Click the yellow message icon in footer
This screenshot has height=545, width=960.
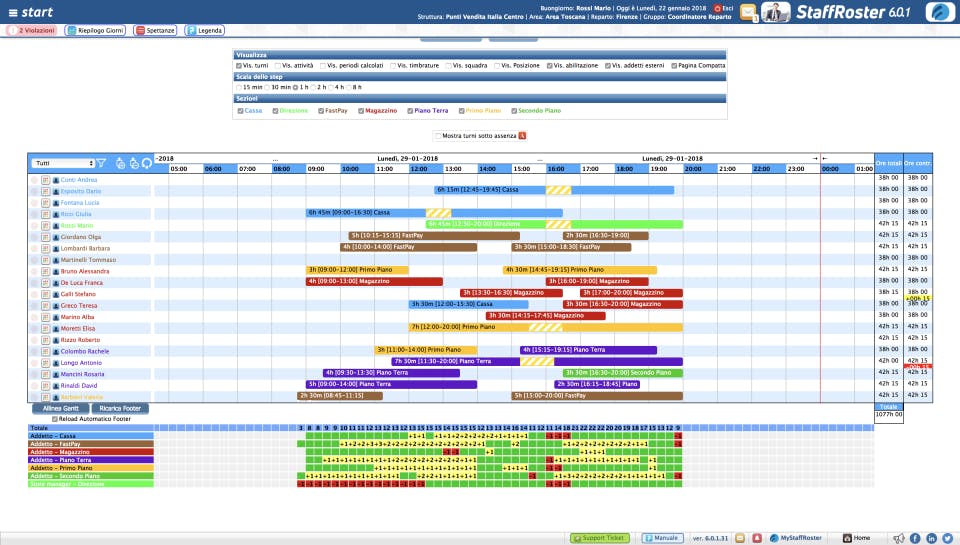(740, 538)
